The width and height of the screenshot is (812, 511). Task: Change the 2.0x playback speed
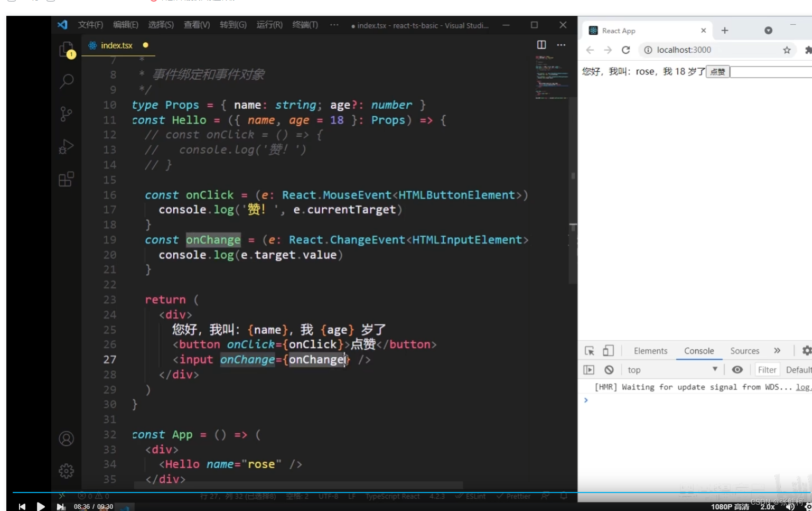point(768,507)
